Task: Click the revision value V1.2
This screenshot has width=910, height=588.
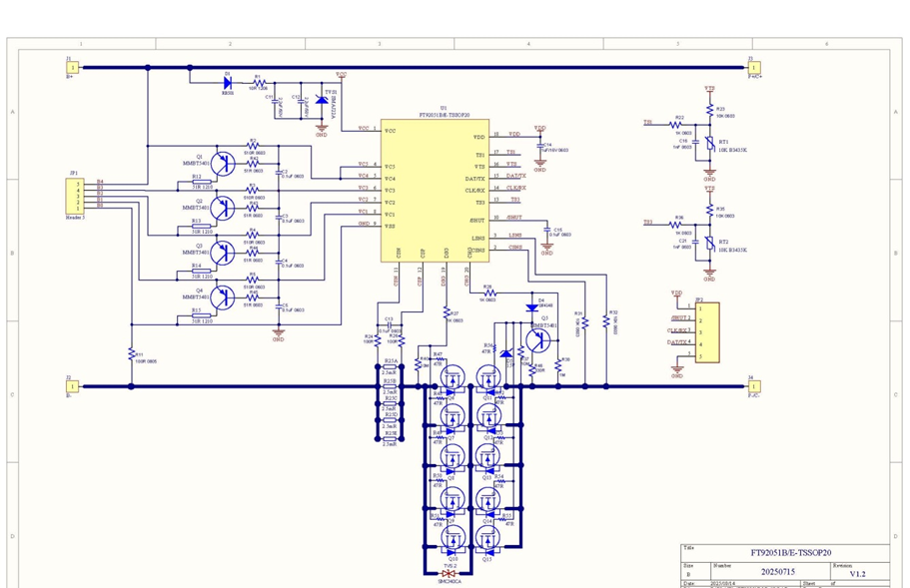Action: pyautogui.click(x=858, y=574)
